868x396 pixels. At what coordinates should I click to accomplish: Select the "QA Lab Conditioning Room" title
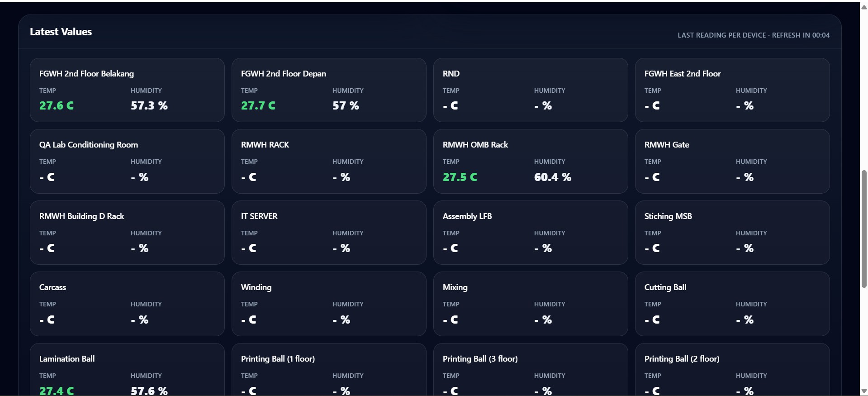point(89,145)
